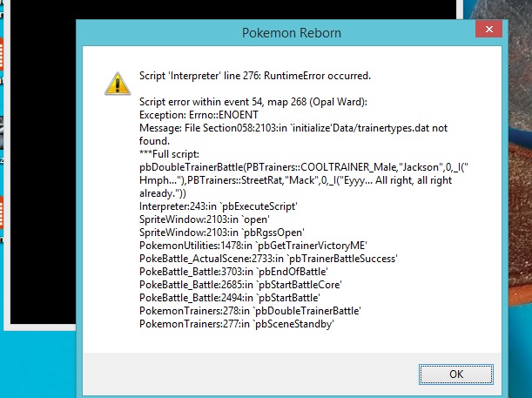Click the "***Full script:" label

pyautogui.click(x=173, y=152)
